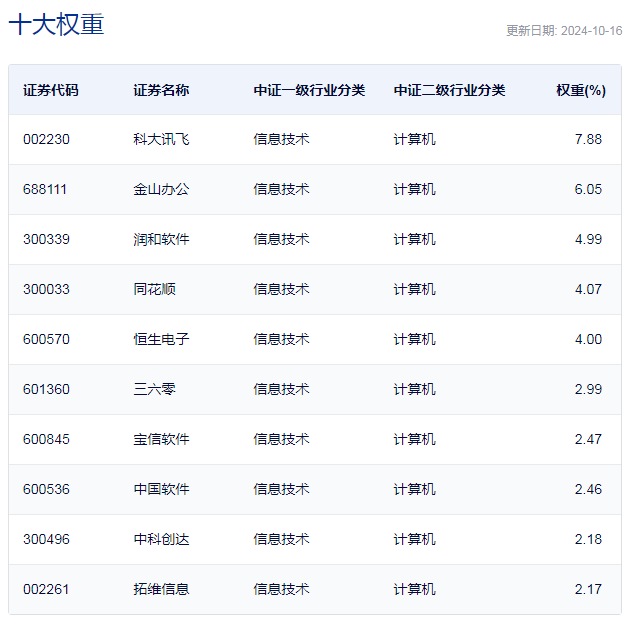Click the 十大权重 heading
The image size is (630, 628).
(57, 24)
